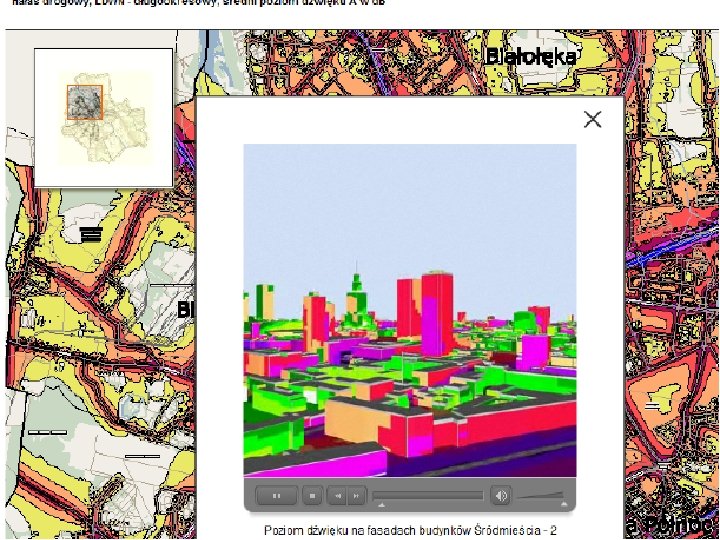Screen dimensions: 720x540
Task: Click the orange rectangle in the overview map
Action: pyautogui.click(x=85, y=102)
